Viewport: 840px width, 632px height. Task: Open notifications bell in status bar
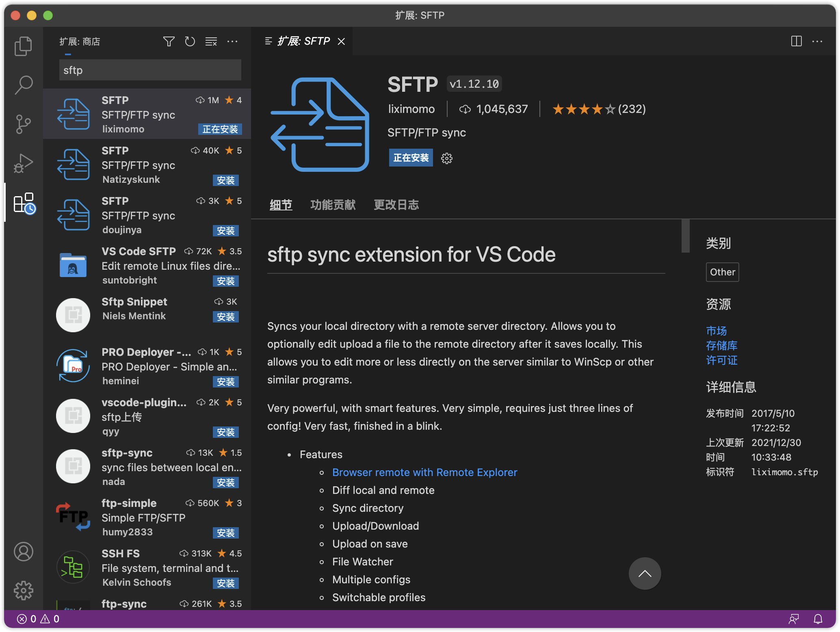coord(818,619)
